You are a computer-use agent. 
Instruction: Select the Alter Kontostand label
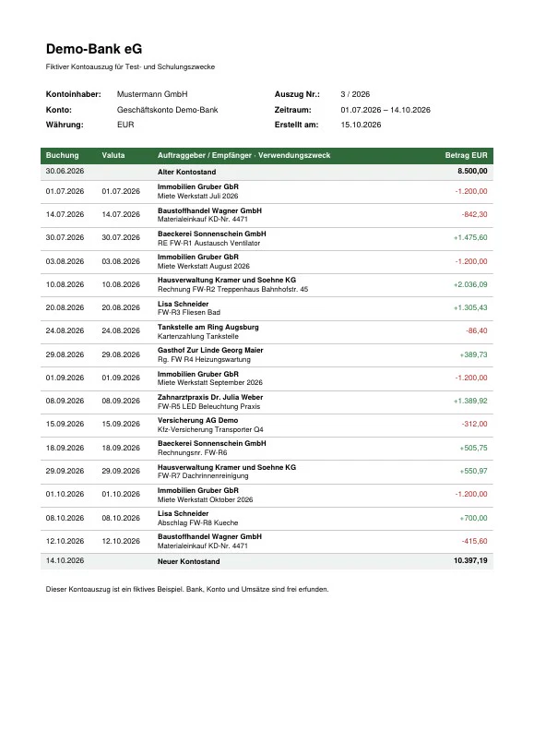(x=187, y=172)
